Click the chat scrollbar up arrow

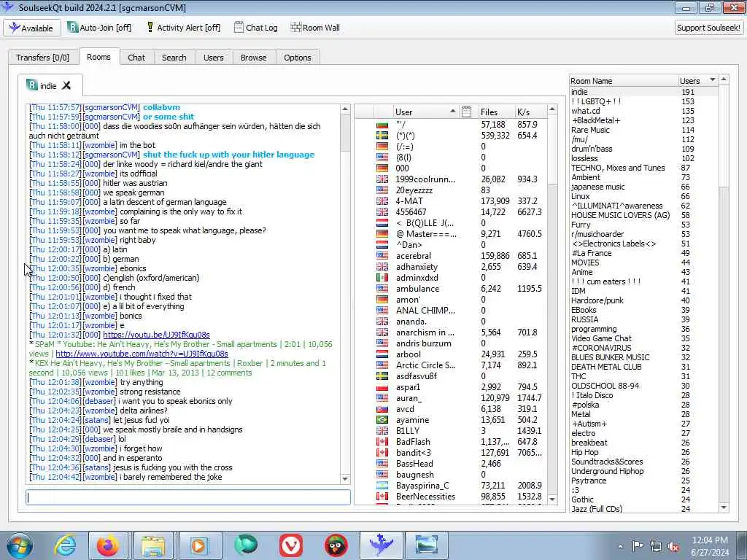pos(345,109)
